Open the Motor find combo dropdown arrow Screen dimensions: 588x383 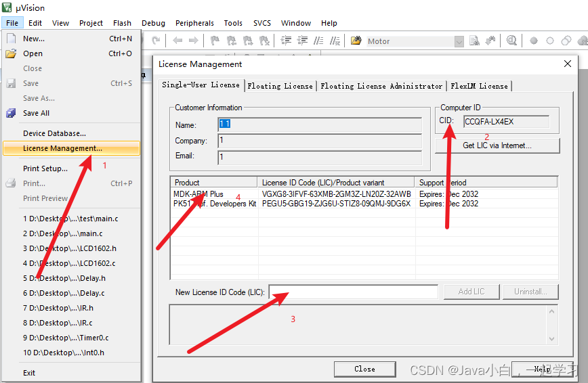(459, 41)
